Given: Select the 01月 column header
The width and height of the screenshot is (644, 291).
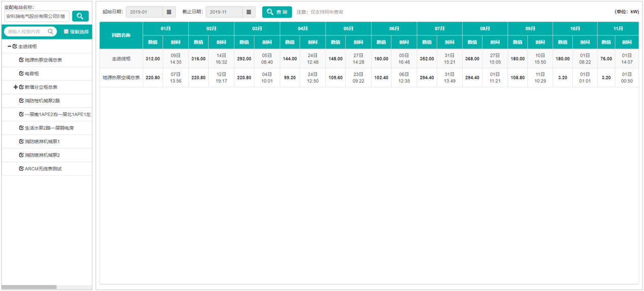Looking at the screenshot, I should tap(166, 28).
